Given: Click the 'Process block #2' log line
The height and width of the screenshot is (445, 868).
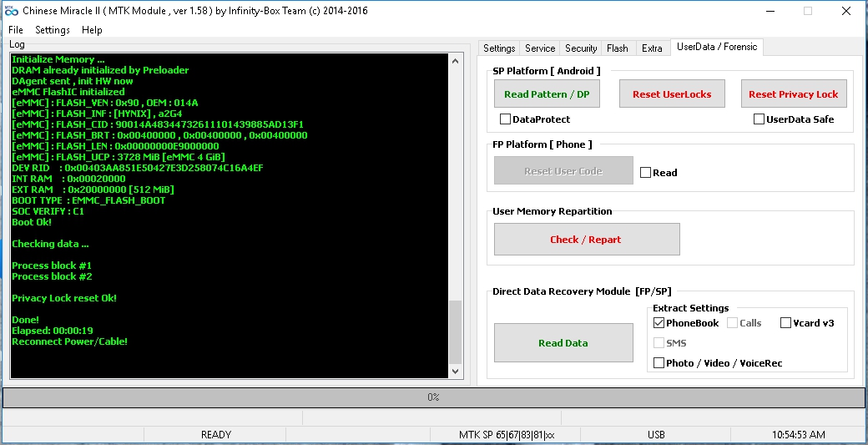Looking at the screenshot, I should coord(52,276).
